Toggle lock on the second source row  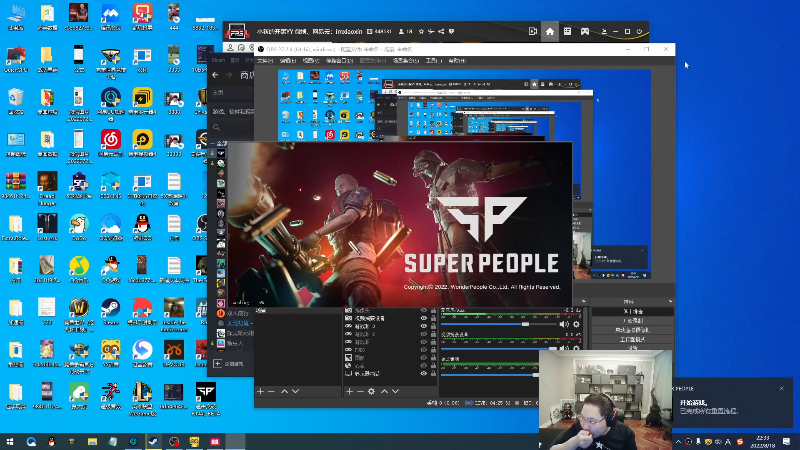[434, 318]
